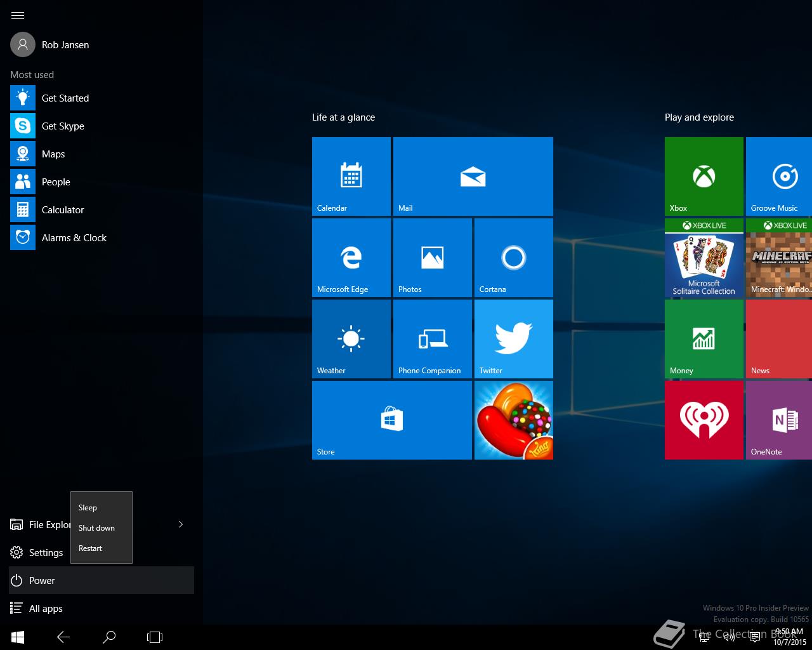
Task: Click the volume icon in system tray
Action: [x=730, y=637]
